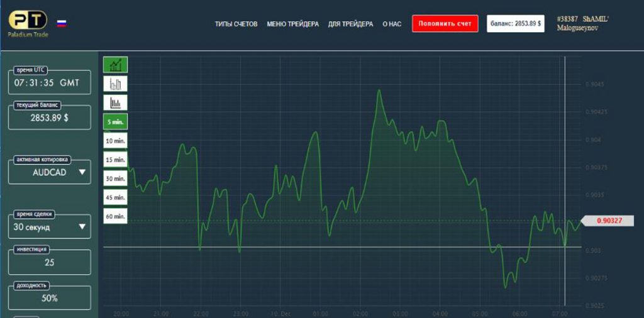Open the ДЛЯ ТРЕЙДЕРА menu
The height and width of the screenshot is (318, 644).
coord(350,24)
